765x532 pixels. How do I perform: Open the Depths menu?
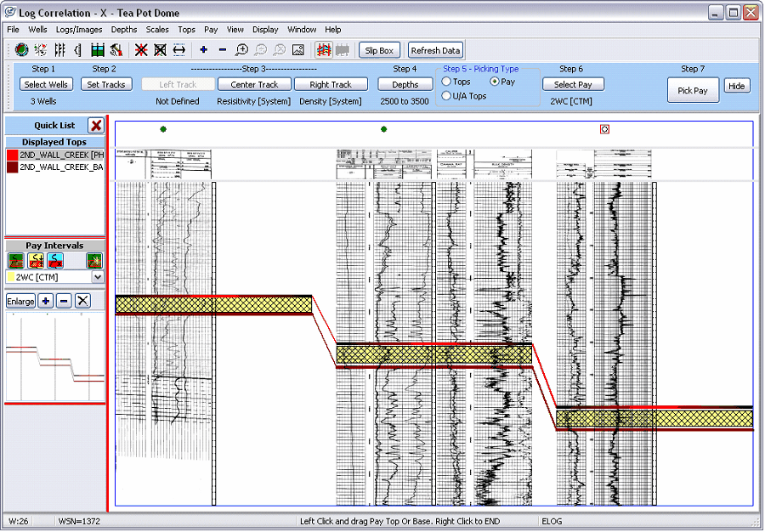[x=123, y=30]
